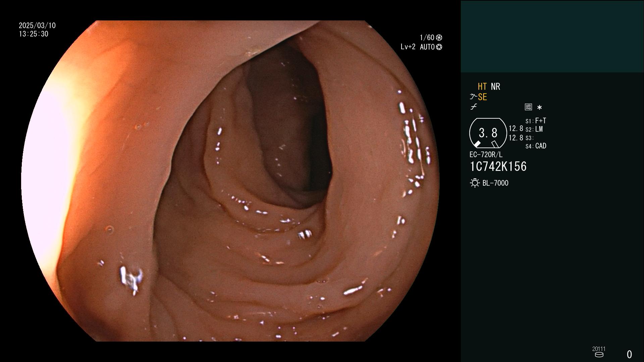Click the serial number 1C742K156
644x362 pixels.
tap(498, 167)
